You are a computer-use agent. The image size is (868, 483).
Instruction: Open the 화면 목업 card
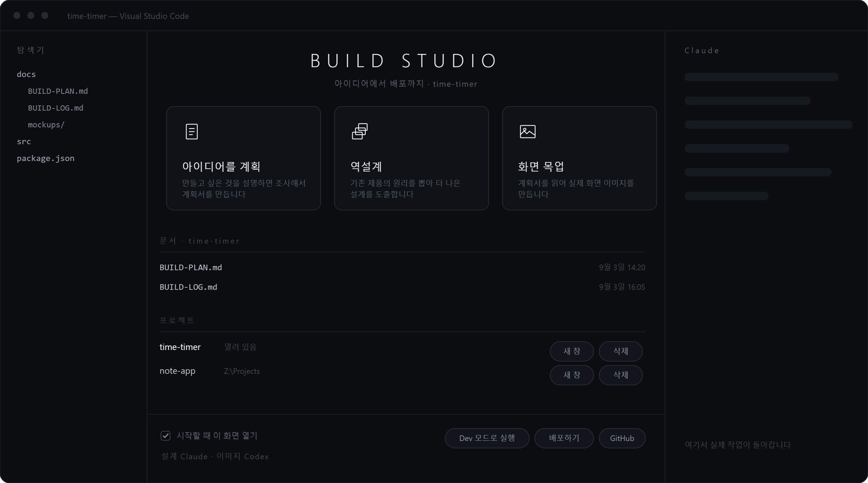(x=580, y=158)
